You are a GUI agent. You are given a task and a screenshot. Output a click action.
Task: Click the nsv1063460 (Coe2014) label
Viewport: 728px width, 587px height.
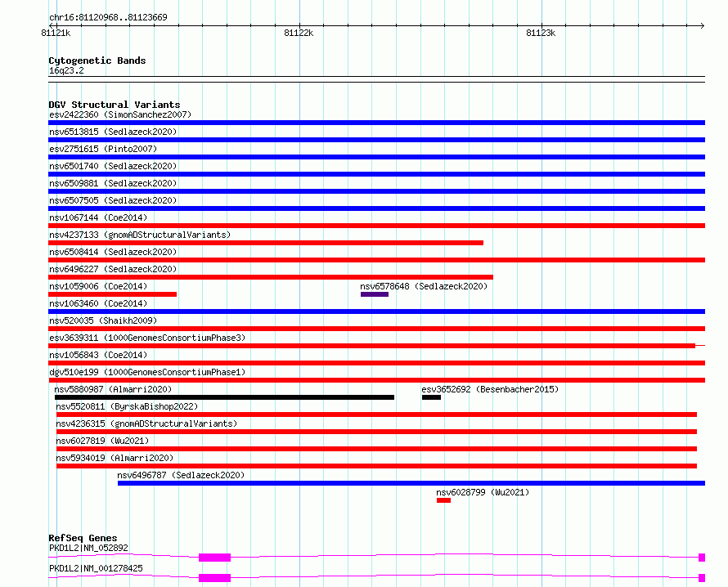click(x=98, y=303)
